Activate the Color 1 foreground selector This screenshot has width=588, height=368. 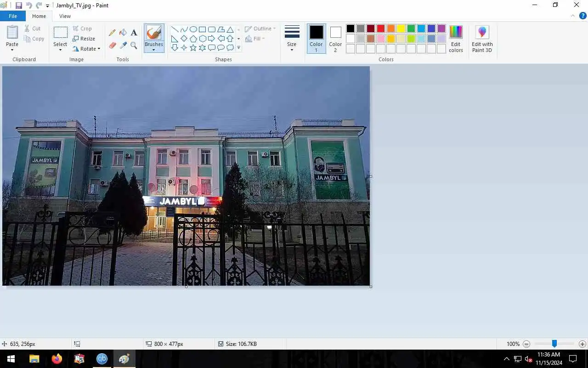tap(316, 39)
